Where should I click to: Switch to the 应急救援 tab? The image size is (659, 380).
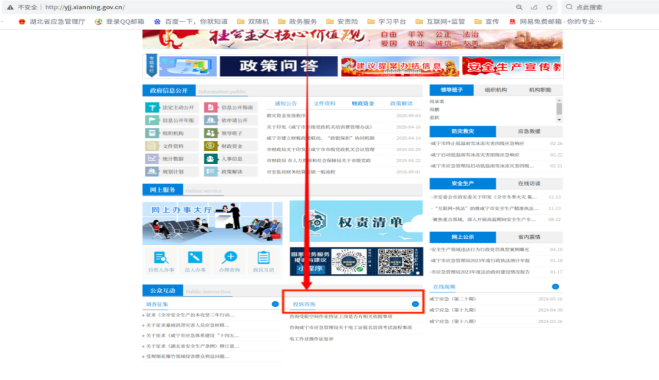(529, 132)
